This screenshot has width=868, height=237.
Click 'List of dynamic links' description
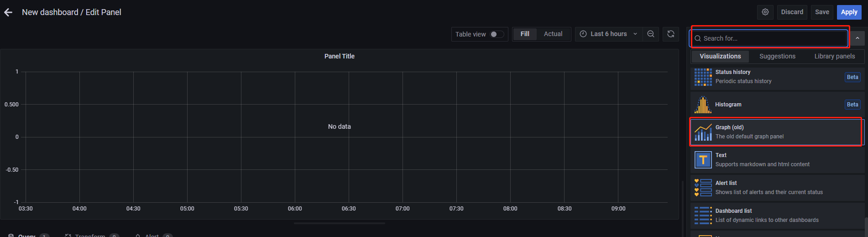(x=767, y=220)
